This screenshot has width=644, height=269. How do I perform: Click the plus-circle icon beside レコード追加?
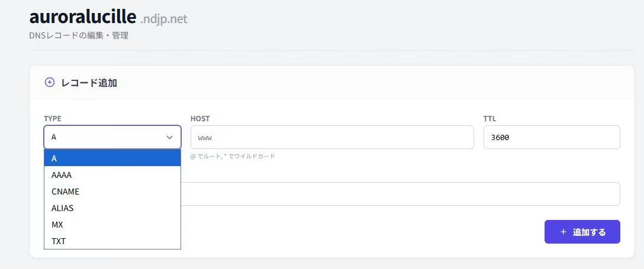pyautogui.click(x=50, y=83)
